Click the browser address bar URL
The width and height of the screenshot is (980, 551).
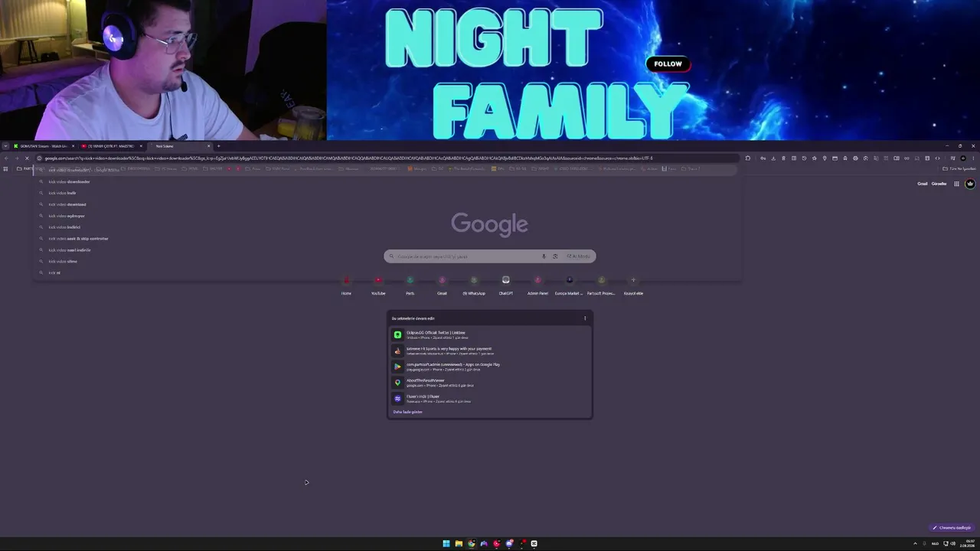pos(348,158)
